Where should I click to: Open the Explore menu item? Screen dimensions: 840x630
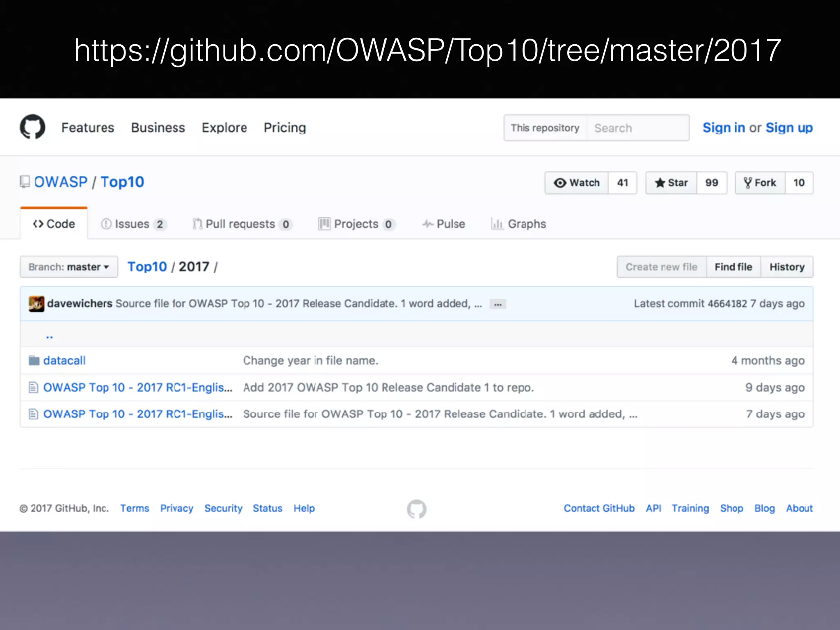point(224,128)
